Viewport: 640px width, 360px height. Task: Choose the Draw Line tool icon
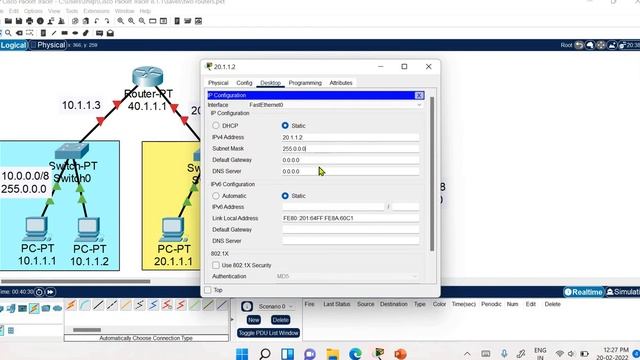[x=54, y=33]
